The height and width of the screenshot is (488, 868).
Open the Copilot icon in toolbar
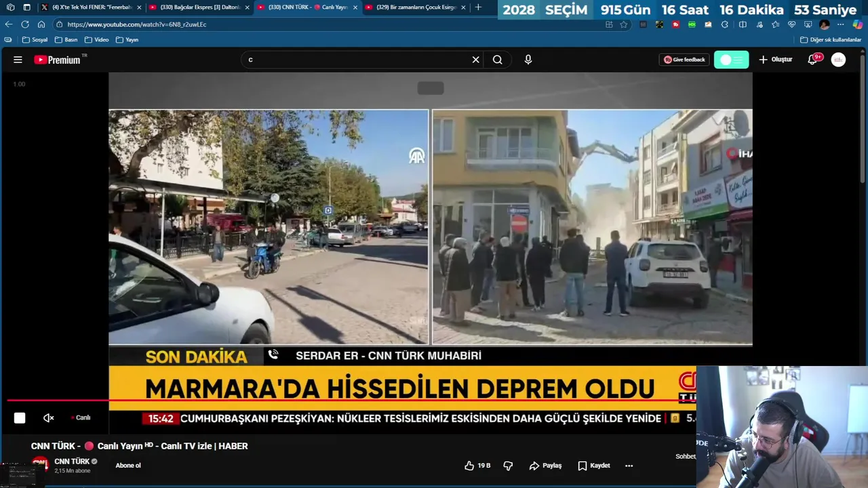[857, 24]
